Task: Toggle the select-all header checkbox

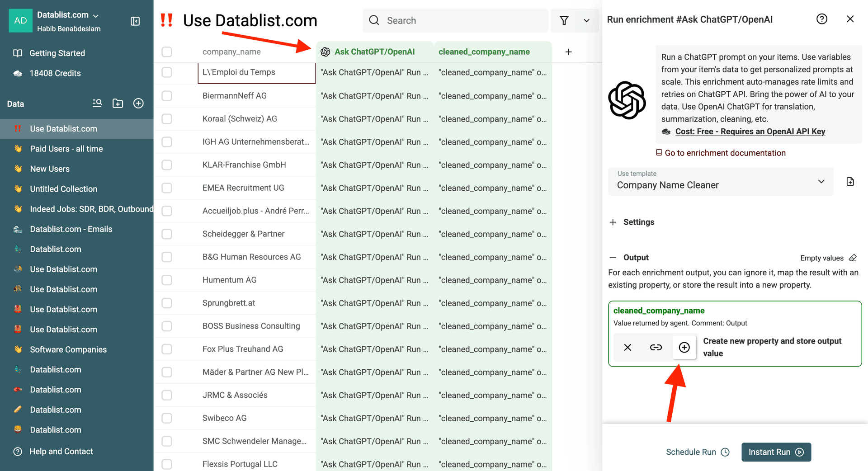Action: point(167,52)
